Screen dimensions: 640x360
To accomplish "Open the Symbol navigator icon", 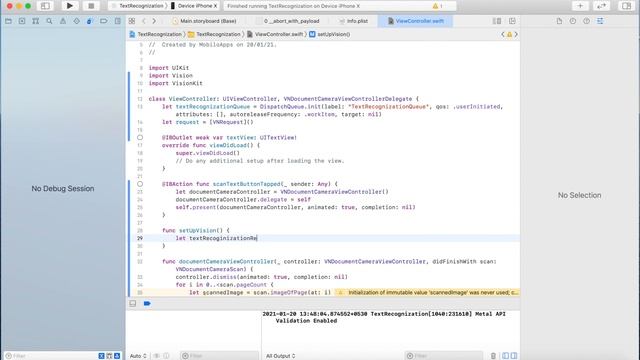I will pos(36,21).
